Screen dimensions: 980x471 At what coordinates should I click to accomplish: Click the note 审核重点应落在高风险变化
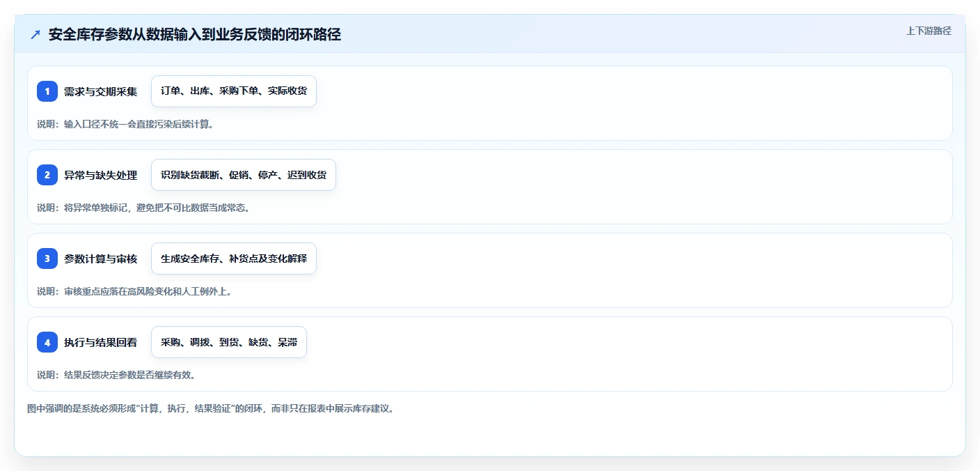coord(134,291)
